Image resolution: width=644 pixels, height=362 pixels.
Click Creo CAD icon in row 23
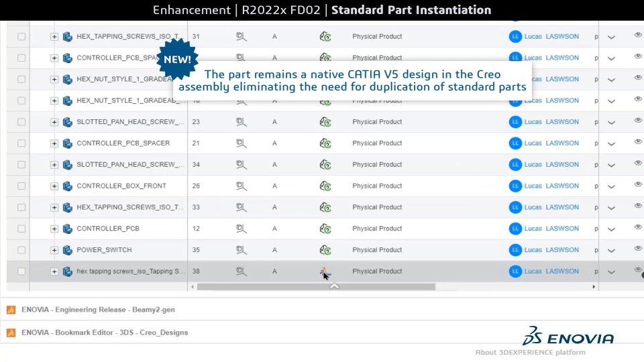pos(325,122)
